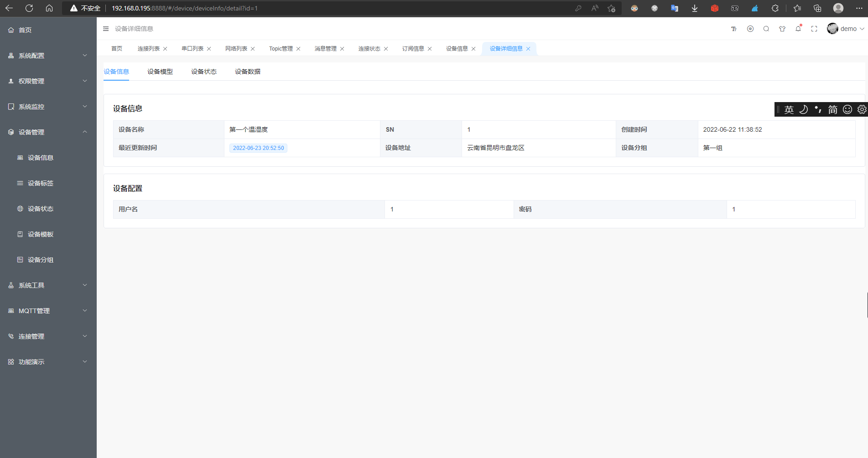Click the circular record icon in header
Image resolution: width=868 pixels, height=458 pixels.
coord(750,29)
